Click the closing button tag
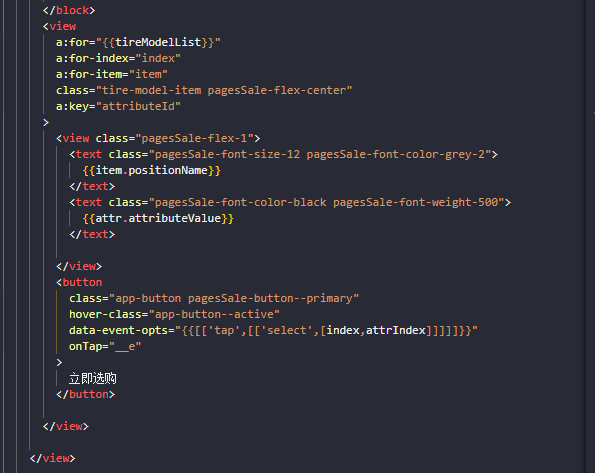The image size is (595, 473). [x=85, y=394]
